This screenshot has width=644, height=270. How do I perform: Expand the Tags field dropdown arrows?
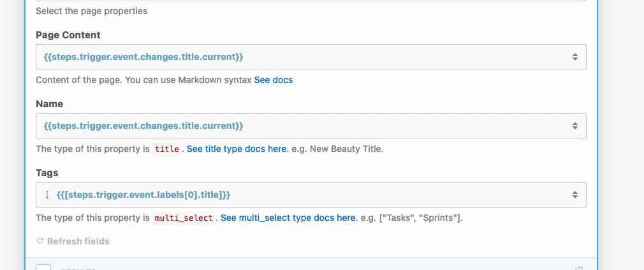click(574, 195)
